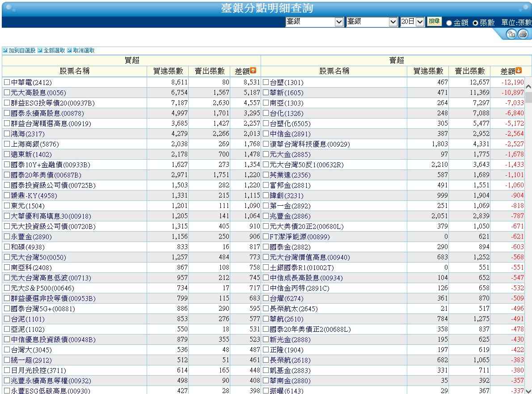Check the 元大高股息(0056) checkbox
532x394 pixels.
(x=7, y=92)
